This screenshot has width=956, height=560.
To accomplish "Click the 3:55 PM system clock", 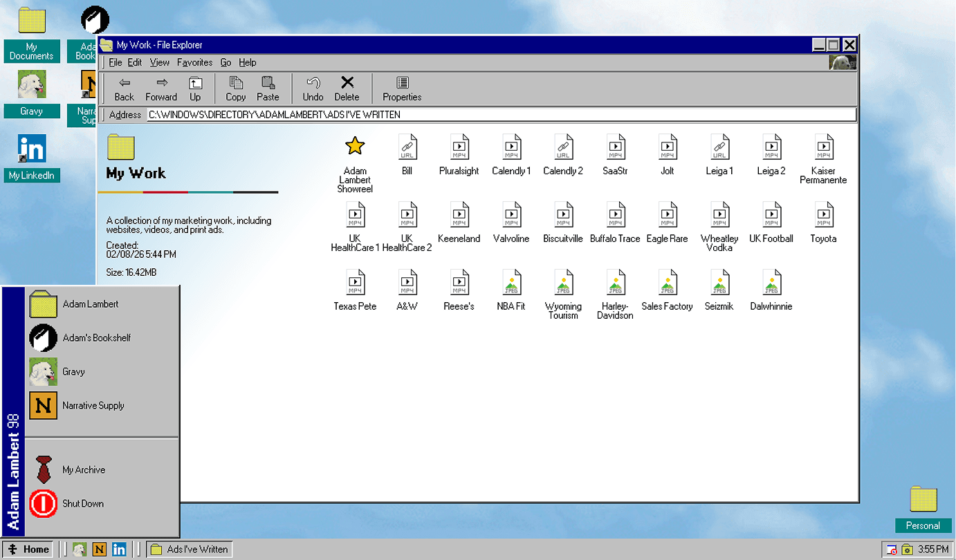I will coord(933,550).
